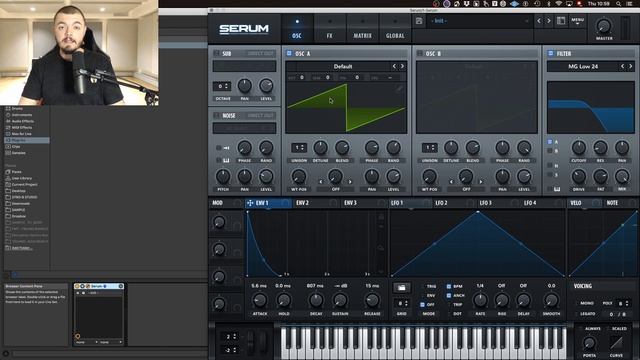
Task: Open MG Low 24 filter type menu
Action: (583, 66)
